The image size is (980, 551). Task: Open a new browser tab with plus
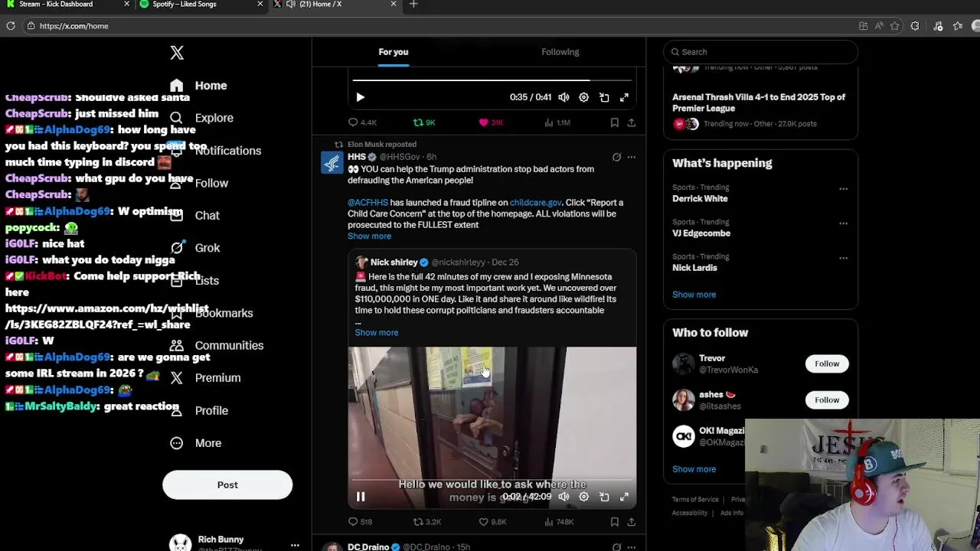tap(413, 5)
